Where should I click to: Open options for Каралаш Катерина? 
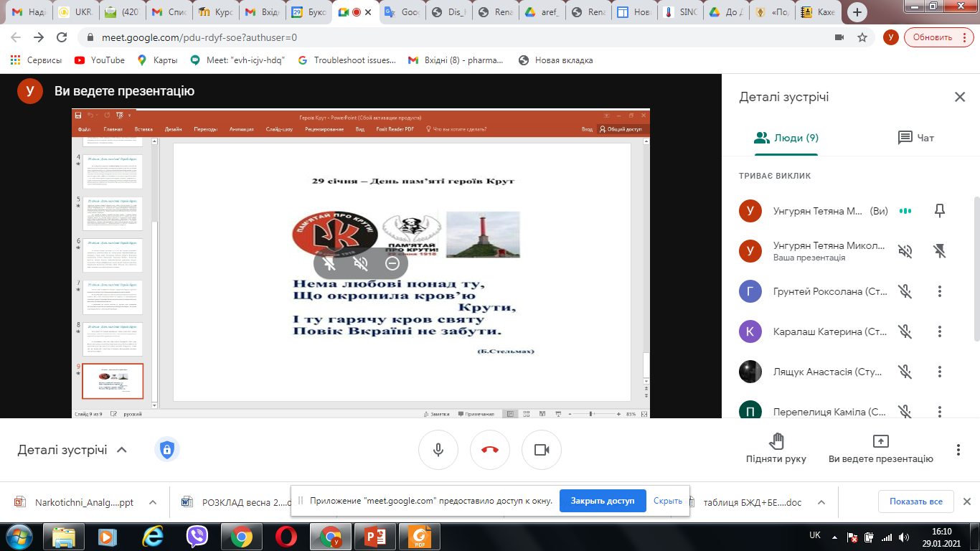pyautogui.click(x=940, y=331)
